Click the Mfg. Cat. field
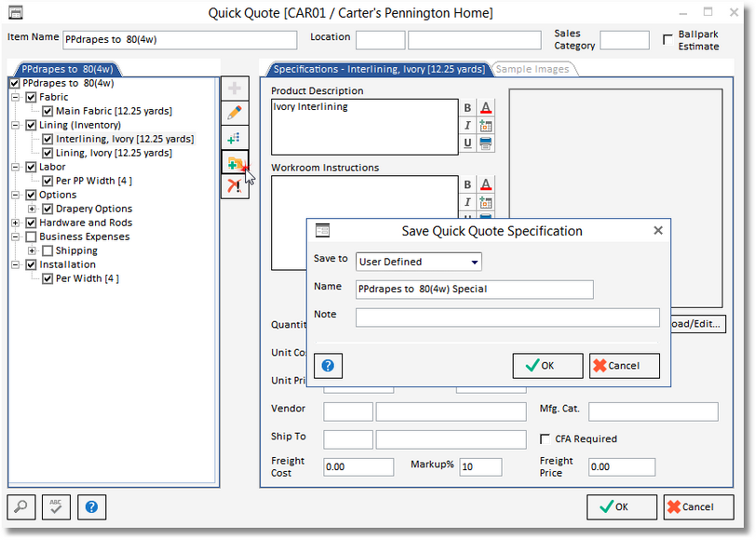This screenshot has height=540, width=756. pos(654,412)
